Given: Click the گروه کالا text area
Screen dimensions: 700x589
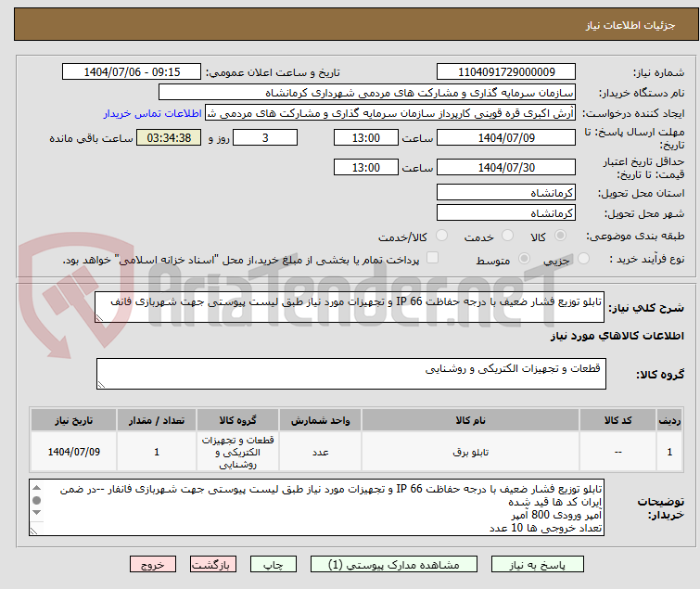Looking at the screenshot, I should point(350,374).
